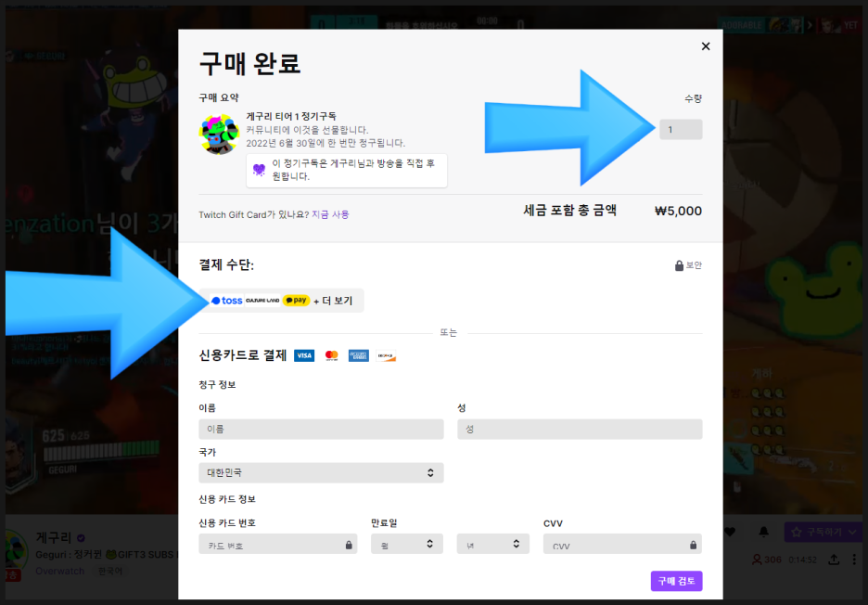Click the CVV input field

pos(622,544)
